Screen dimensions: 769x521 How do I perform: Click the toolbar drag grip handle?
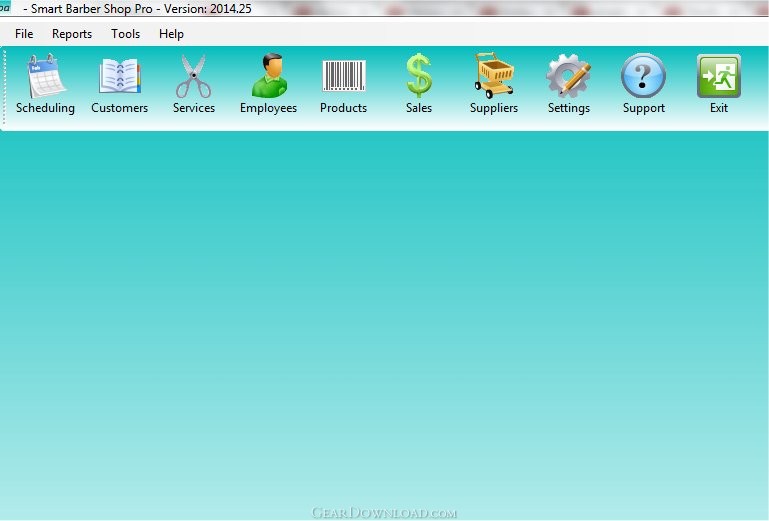(4, 87)
